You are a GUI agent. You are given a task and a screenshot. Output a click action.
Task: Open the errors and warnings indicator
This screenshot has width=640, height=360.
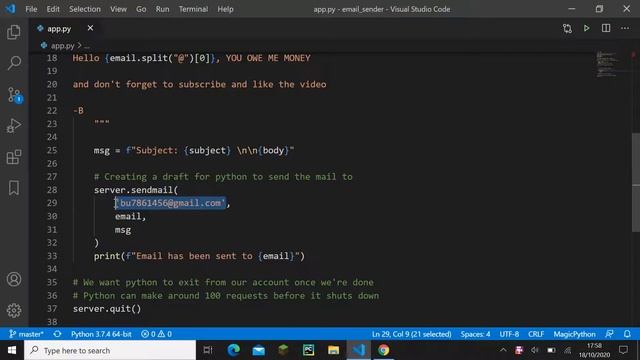click(156, 334)
